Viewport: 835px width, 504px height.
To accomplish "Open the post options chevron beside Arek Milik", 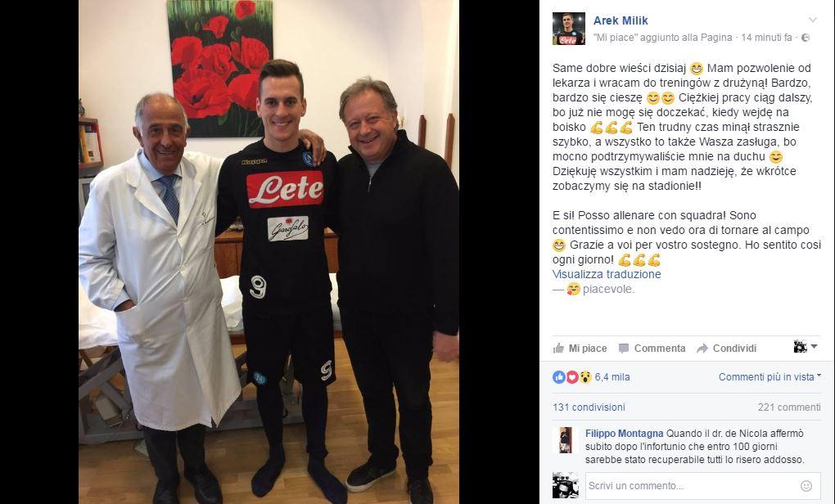I will (x=813, y=20).
